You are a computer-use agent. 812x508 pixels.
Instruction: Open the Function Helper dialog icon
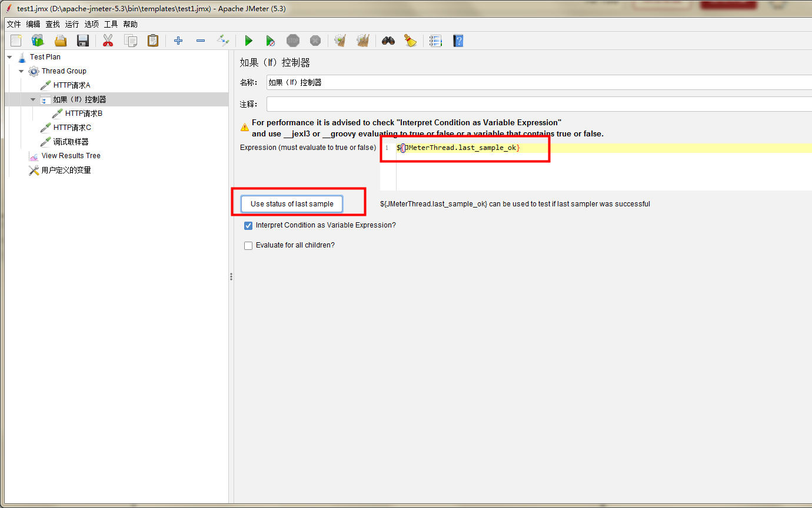[435, 41]
